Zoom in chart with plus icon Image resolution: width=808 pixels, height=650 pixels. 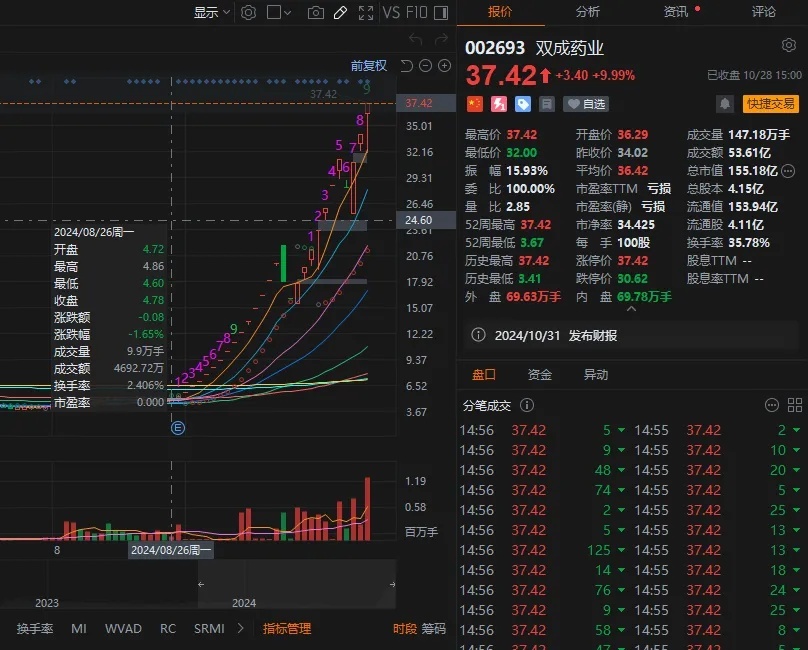point(443,66)
